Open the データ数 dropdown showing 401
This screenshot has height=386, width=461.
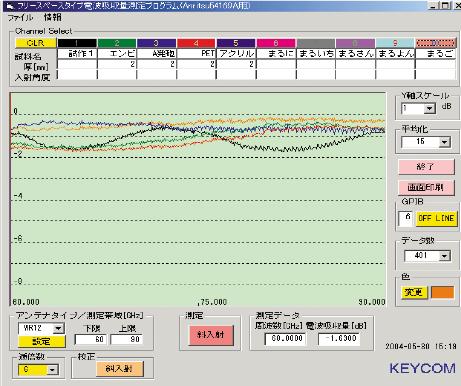tap(444, 256)
